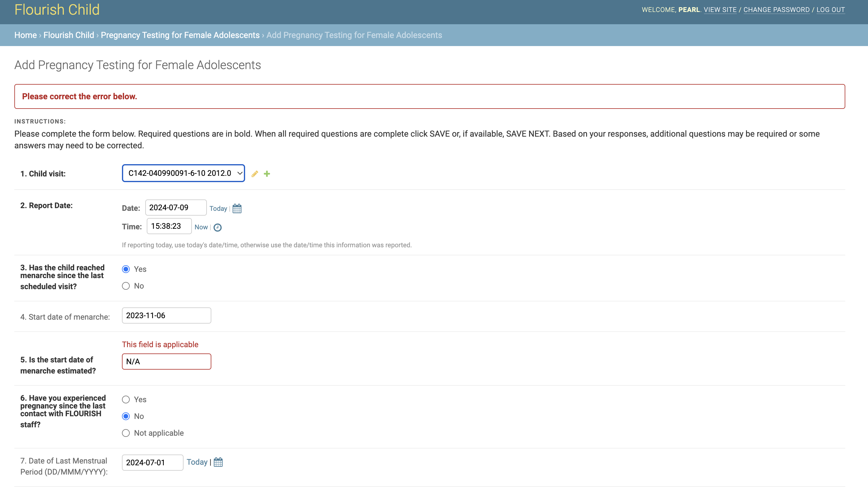
Task: Click the '5. Is the start date of menarche estimated?' label
Action: pyautogui.click(x=58, y=365)
